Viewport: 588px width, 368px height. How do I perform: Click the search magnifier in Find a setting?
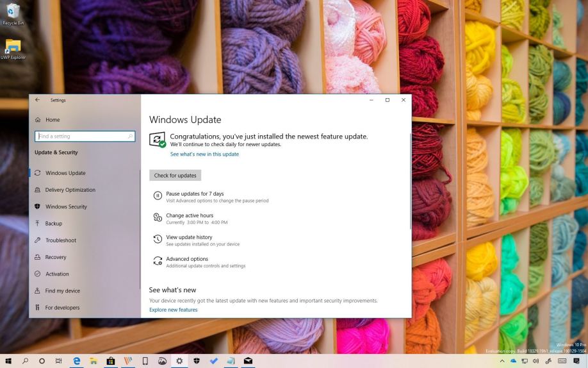coord(130,137)
